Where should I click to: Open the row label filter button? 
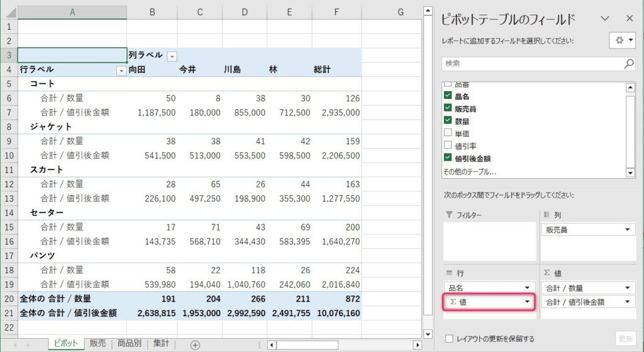click(x=121, y=71)
